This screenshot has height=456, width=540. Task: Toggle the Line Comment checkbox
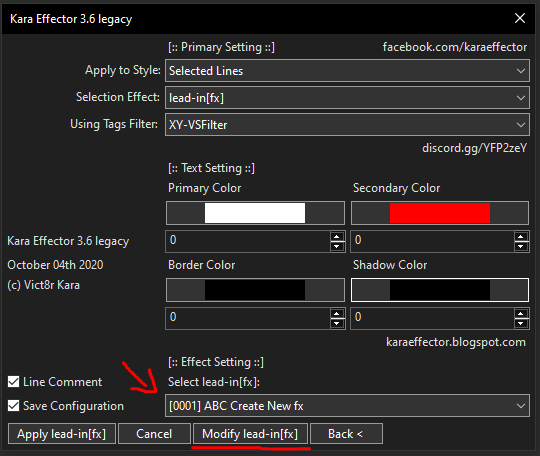[13, 382]
